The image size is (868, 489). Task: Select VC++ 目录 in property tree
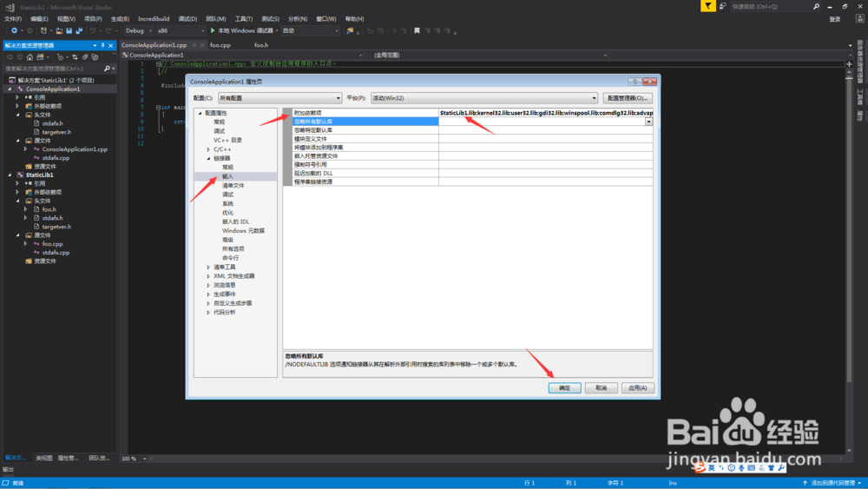227,140
